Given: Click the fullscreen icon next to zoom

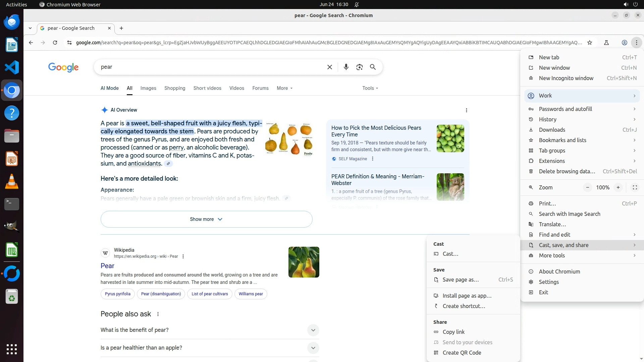Looking at the screenshot, I should (635, 187).
